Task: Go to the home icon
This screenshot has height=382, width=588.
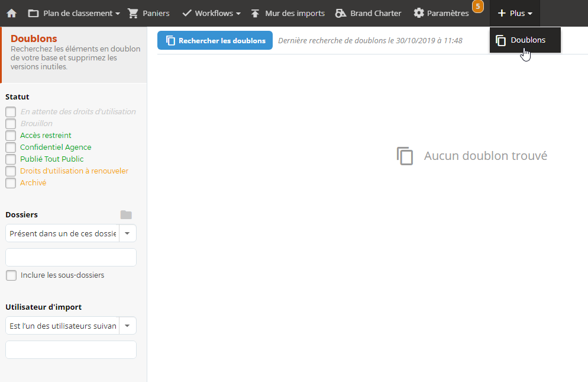Action: [x=12, y=14]
